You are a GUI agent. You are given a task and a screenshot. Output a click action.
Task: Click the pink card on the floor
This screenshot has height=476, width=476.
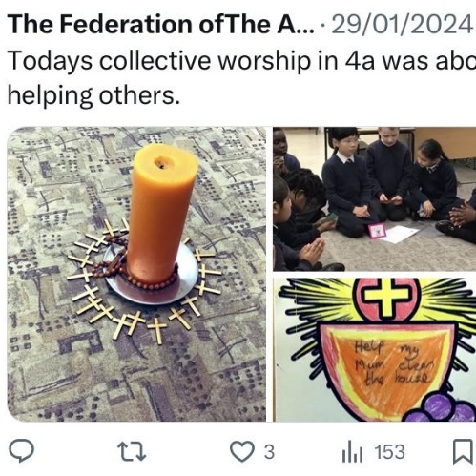[x=377, y=230]
